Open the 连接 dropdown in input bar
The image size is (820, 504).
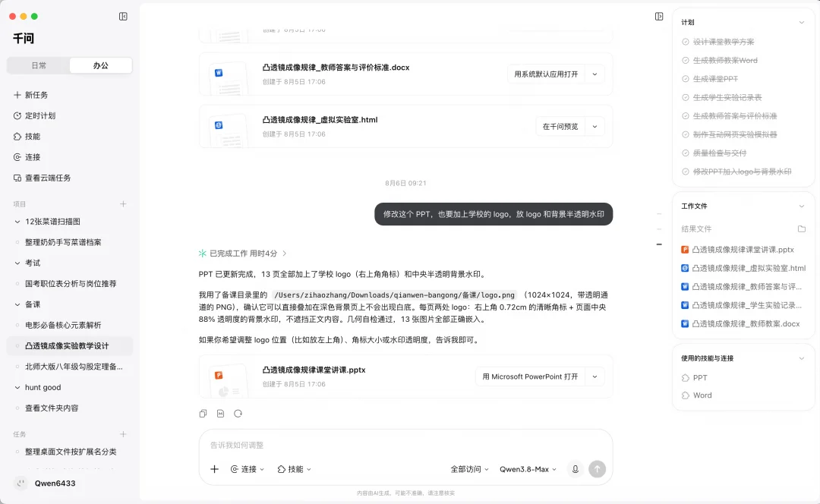248,469
